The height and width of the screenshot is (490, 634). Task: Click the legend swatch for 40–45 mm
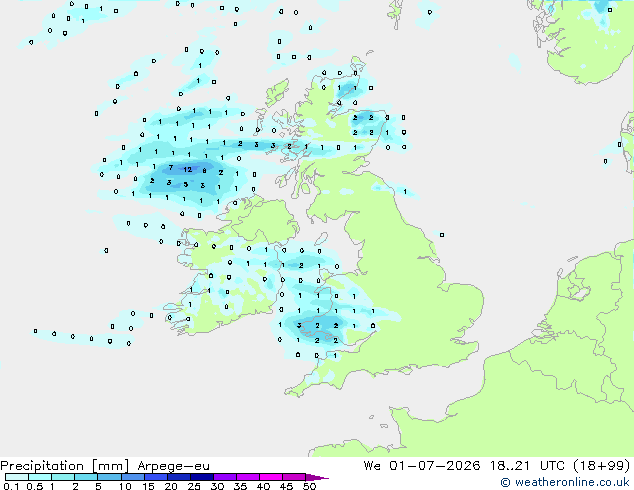pyautogui.click(x=271, y=477)
